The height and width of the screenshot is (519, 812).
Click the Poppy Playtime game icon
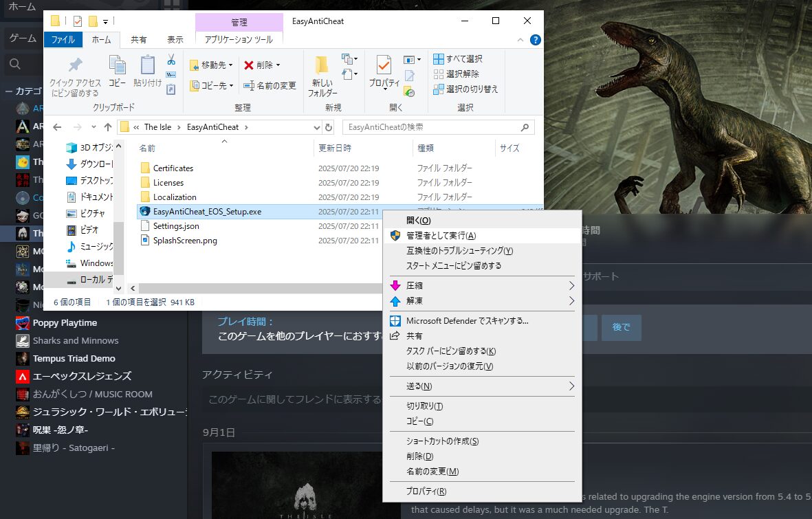click(x=22, y=322)
